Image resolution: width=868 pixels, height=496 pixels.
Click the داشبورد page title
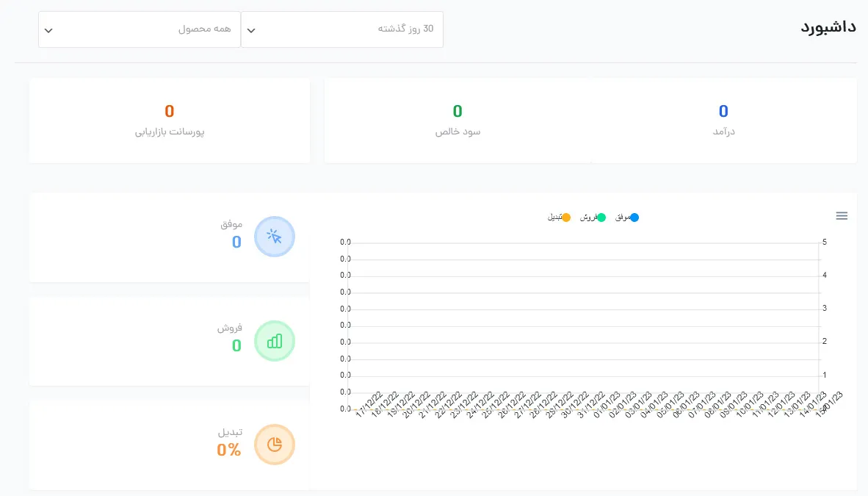(828, 26)
